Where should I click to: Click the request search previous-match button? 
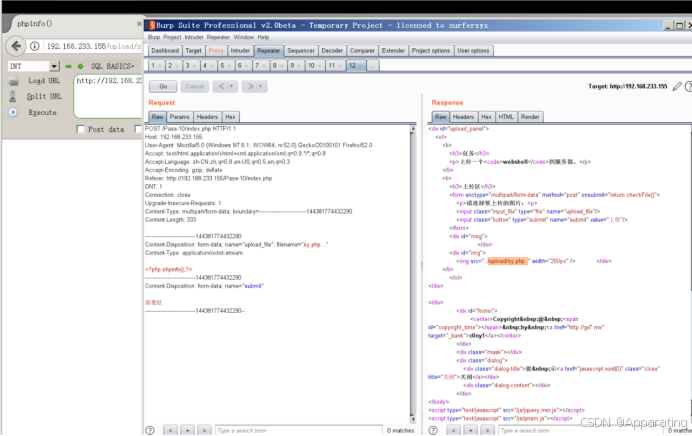coord(170,430)
